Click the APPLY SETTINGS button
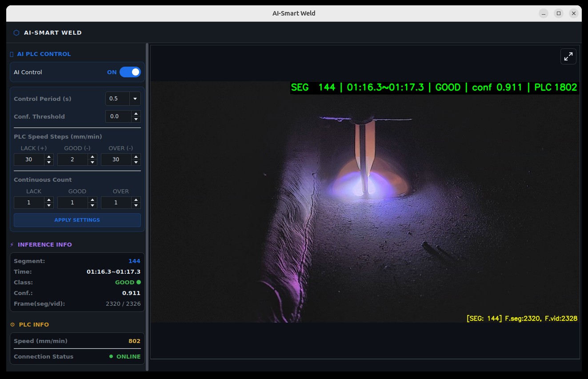This screenshot has height=379, width=588. pyautogui.click(x=77, y=220)
